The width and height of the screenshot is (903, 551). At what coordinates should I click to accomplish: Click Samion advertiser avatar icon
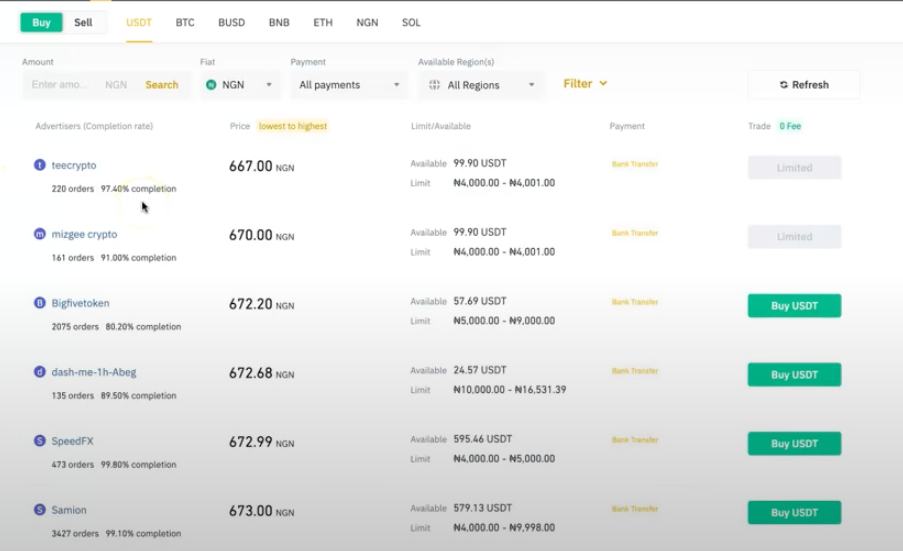[40, 510]
